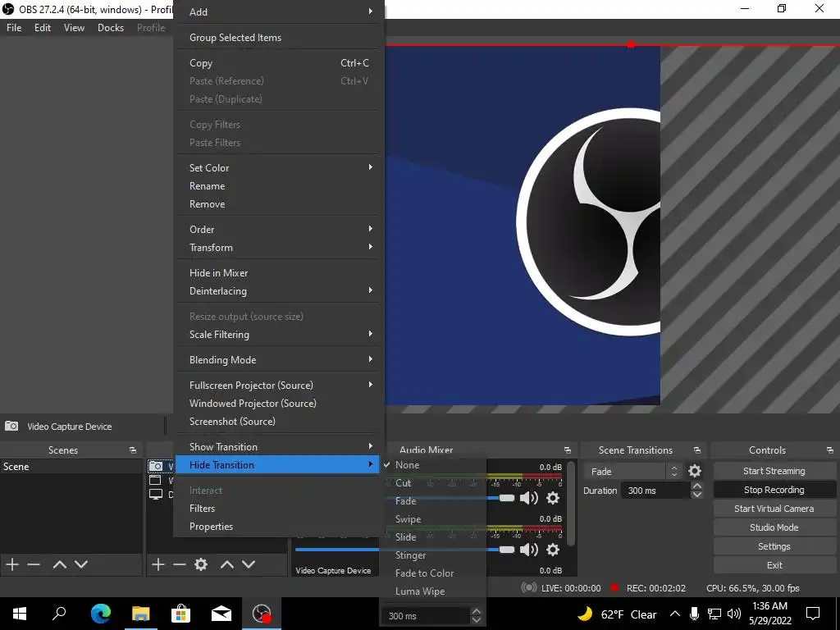Viewport: 840px width, 630px height.
Task: Move scene up arrow in Scenes panel
Action: (60, 564)
